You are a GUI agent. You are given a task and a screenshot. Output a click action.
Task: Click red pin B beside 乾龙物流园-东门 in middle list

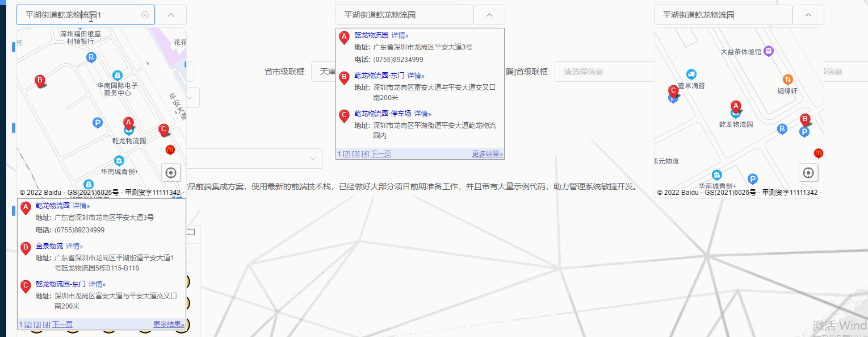tap(344, 78)
